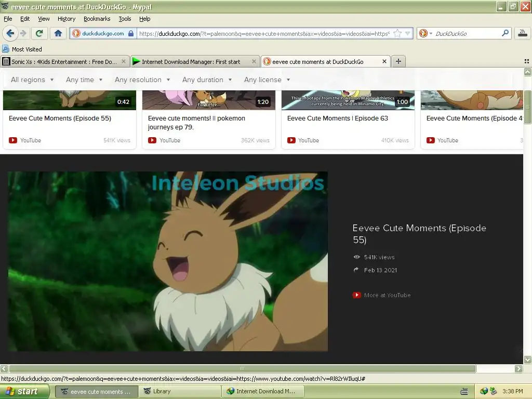Switch to the Sonic Xs 4Kids Entertainment tab
Image resolution: width=532 pixels, height=399 pixels.
tap(64, 62)
